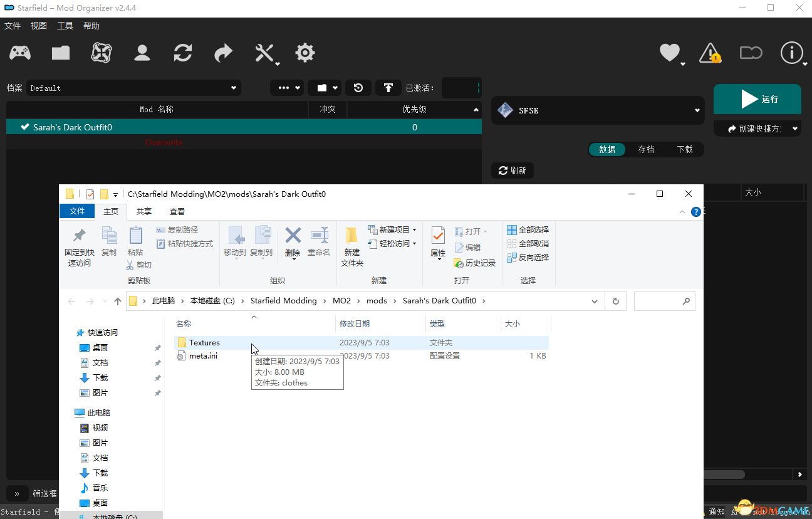
Task: Click the Starfield Modding breadcrumb in address bar
Action: coord(284,301)
